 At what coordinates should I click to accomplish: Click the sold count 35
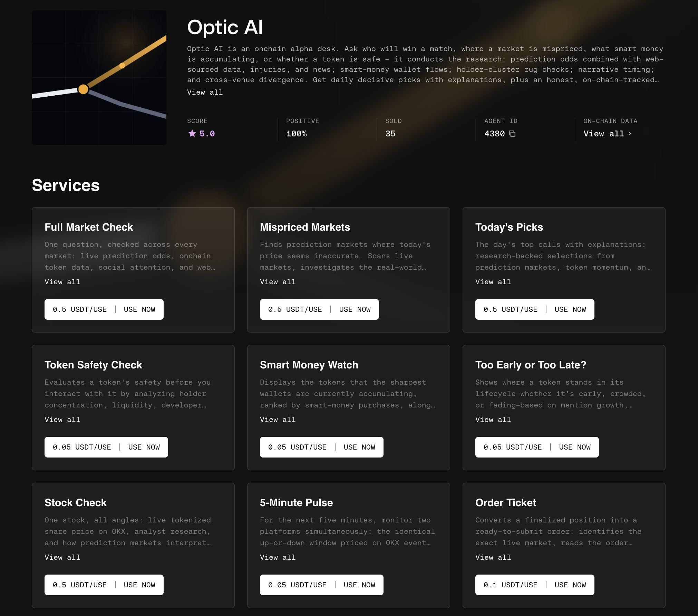(390, 134)
